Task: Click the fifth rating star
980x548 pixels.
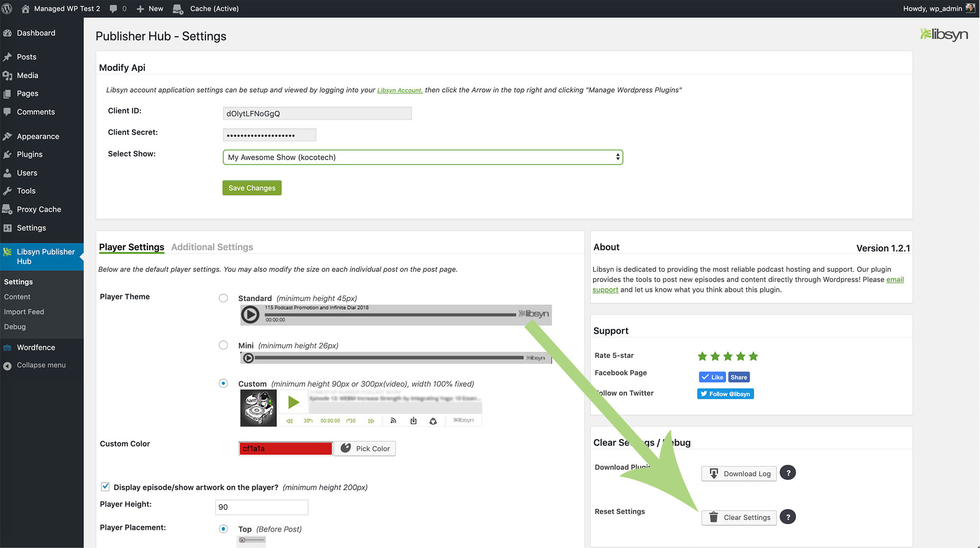Action: [754, 356]
